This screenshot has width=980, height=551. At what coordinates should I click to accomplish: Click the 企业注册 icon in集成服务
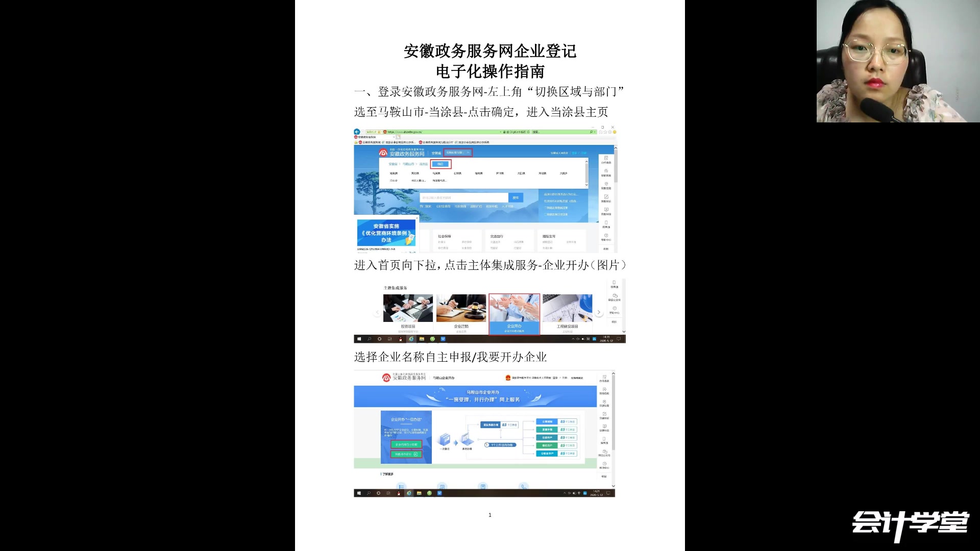(460, 312)
